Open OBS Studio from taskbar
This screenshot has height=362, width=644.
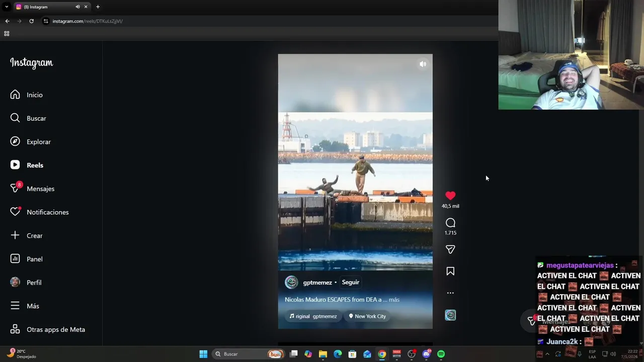coord(412,354)
